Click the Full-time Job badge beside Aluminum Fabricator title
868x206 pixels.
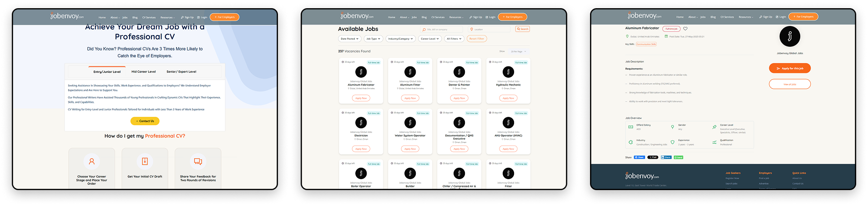(x=671, y=29)
